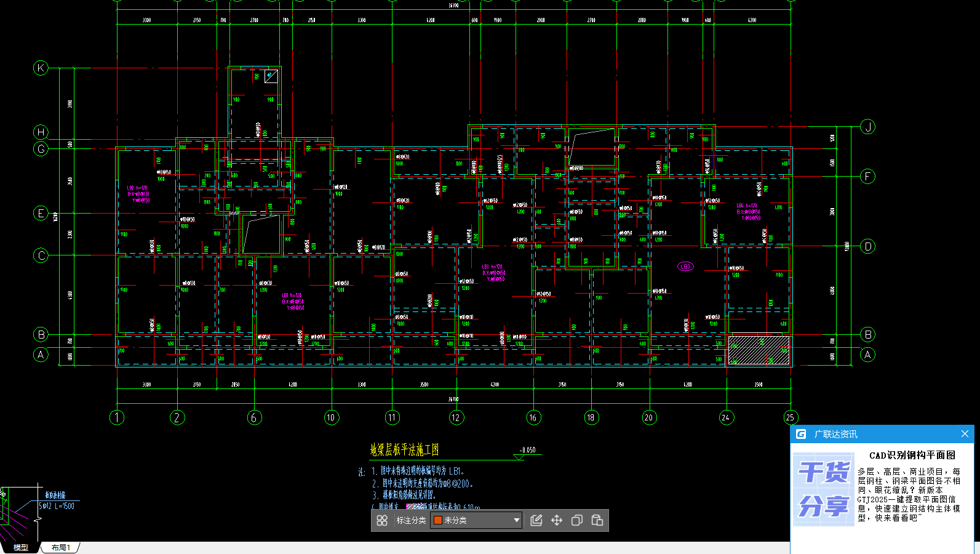Viewport: 980px width, 554px height.
Task: Select axis bubble H
Action: click(41, 132)
